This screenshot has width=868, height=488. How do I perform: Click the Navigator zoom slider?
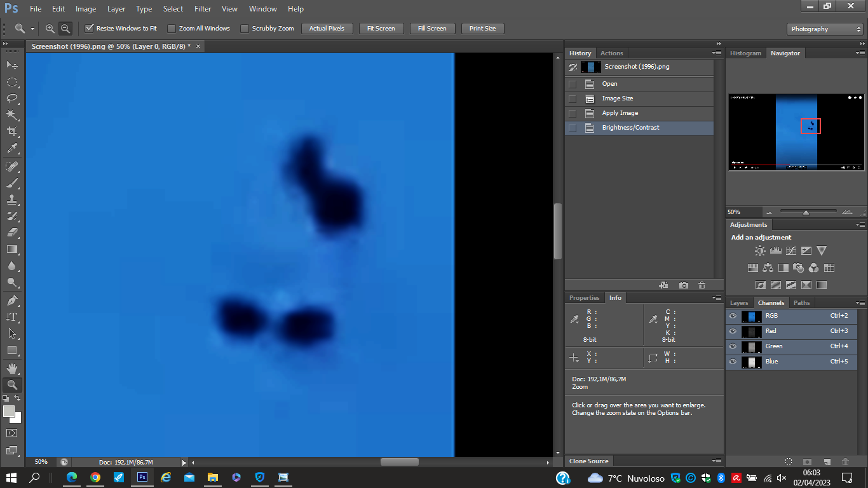pyautogui.click(x=806, y=212)
